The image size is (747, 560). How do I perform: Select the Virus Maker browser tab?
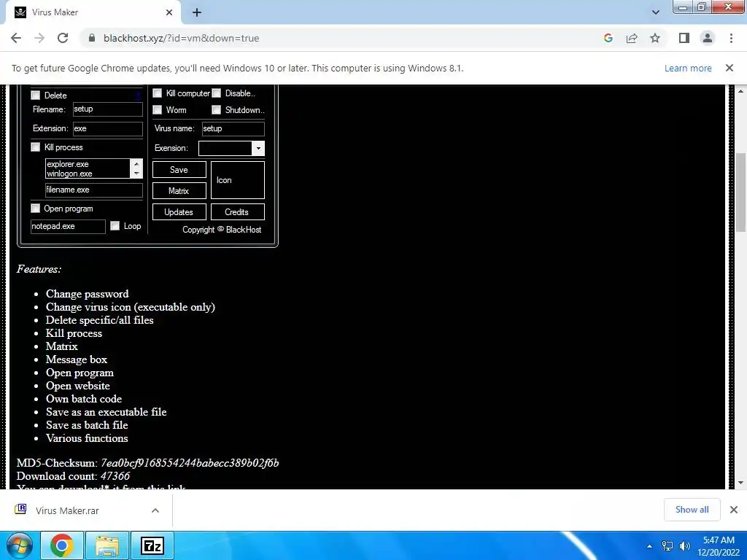93,12
